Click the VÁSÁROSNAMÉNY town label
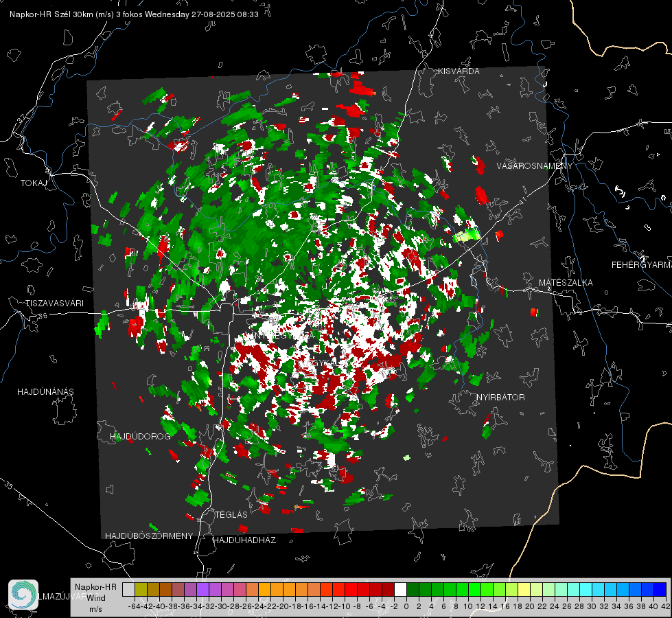Viewport: 672px width, 618px height. click(535, 166)
